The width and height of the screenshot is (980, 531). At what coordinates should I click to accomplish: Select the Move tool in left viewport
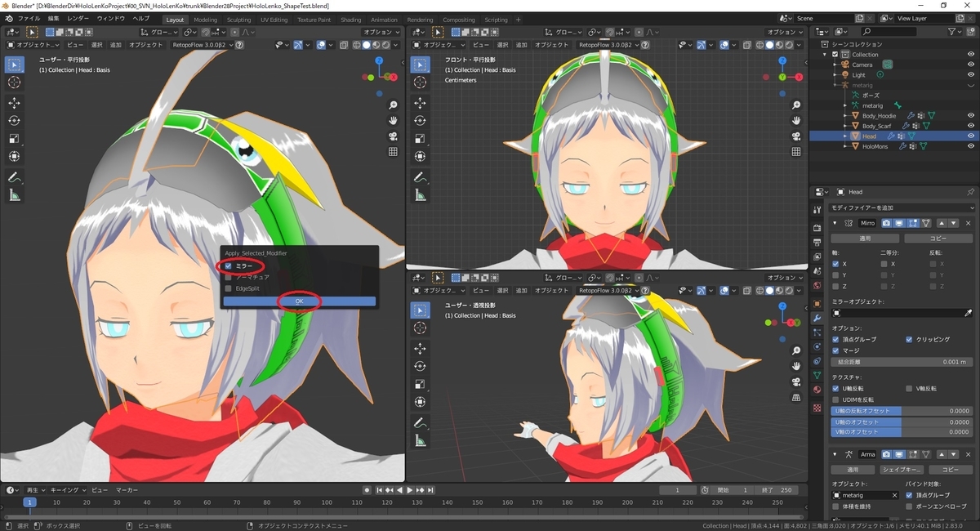click(14, 102)
